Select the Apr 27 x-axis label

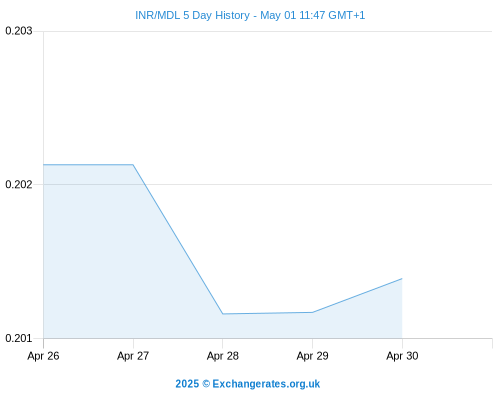click(x=133, y=356)
